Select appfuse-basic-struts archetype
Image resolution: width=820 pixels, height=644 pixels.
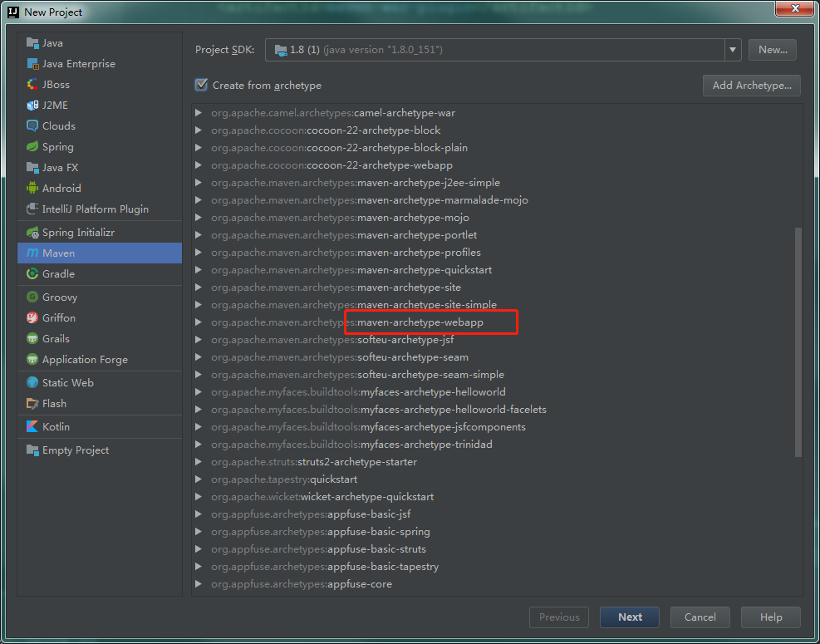tap(318, 548)
